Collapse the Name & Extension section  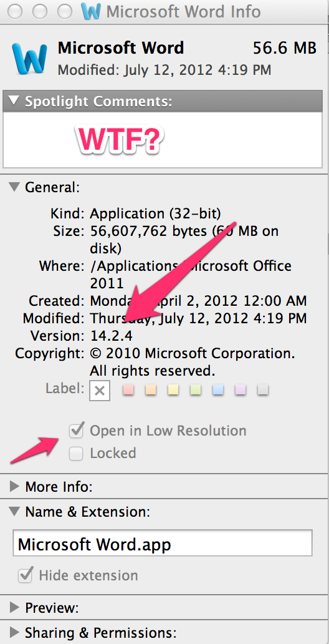14,511
